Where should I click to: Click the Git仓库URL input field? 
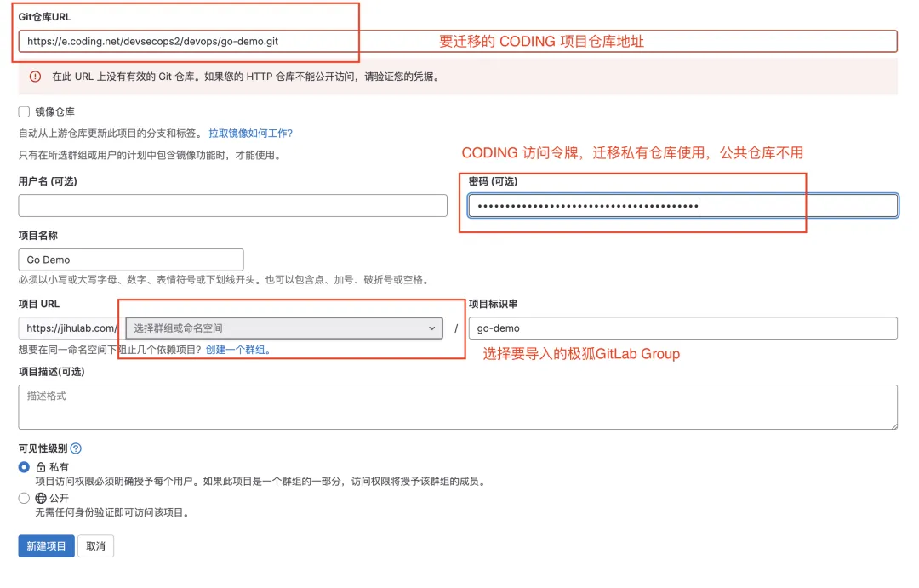[457, 41]
